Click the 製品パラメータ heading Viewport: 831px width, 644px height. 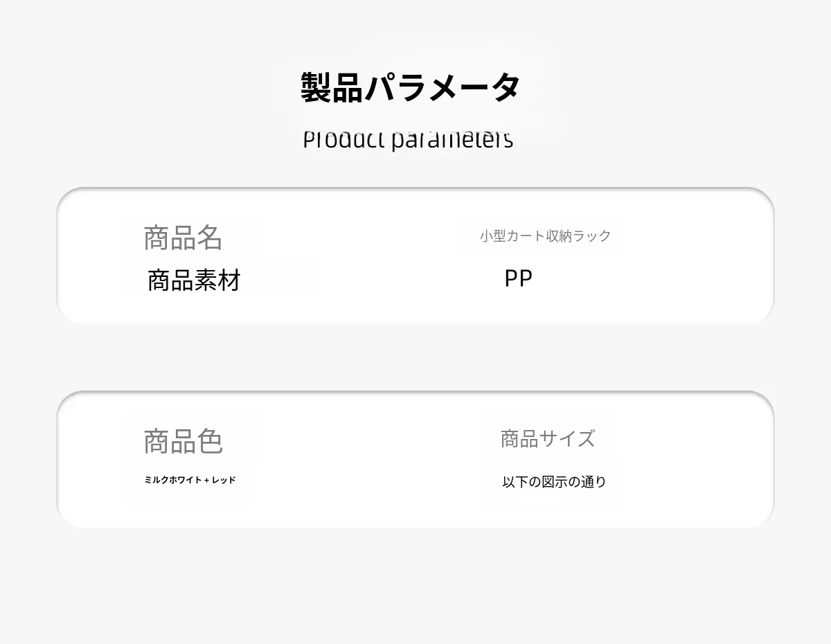click(410, 88)
